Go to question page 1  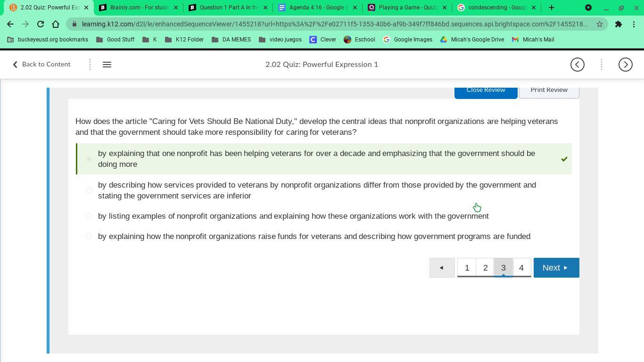[x=467, y=268]
